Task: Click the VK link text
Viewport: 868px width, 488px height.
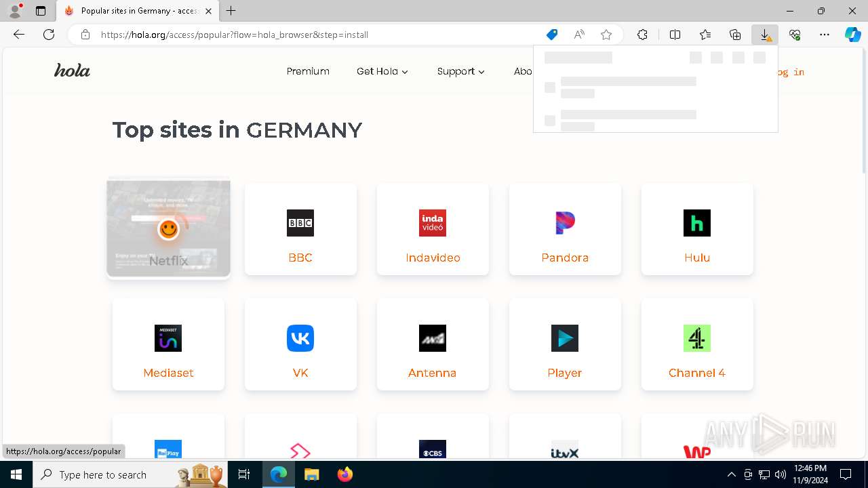Action: pyautogui.click(x=300, y=373)
